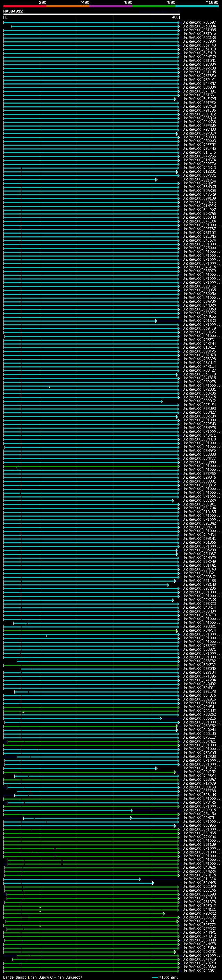Select hit label UniRef100_Q7Q0Y7
Viewport: 222px width, 980px height.
pos(199,183)
